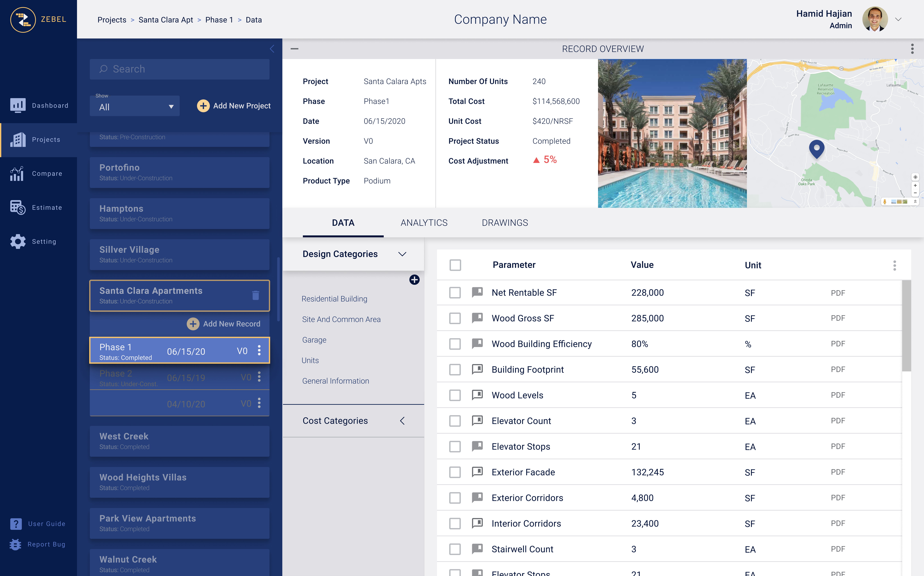924x576 pixels.
Task: Switch to the DRAWINGS tab
Action: pos(505,223)
